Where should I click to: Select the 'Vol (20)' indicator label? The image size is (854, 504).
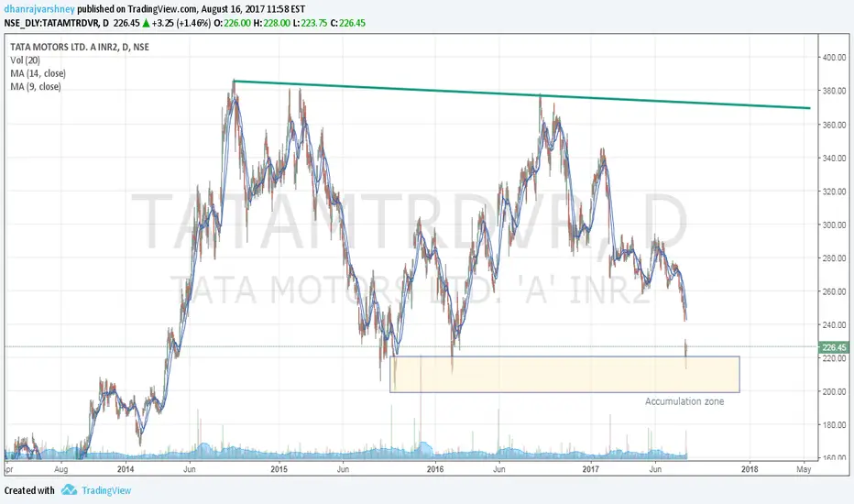coord(25,60)
